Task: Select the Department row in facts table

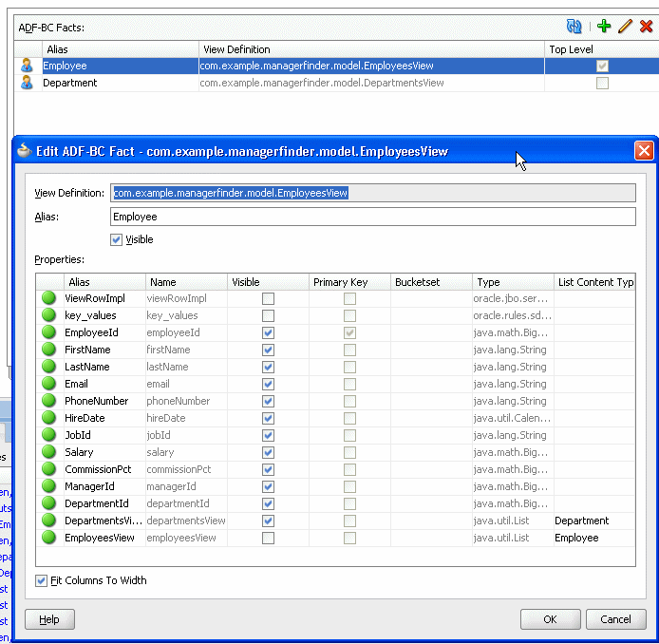Action: 285,84
